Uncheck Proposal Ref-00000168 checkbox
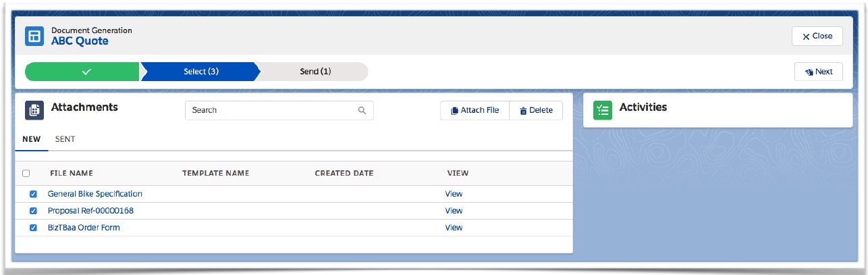This screenshot has width=868, height=275. [33, 211]
